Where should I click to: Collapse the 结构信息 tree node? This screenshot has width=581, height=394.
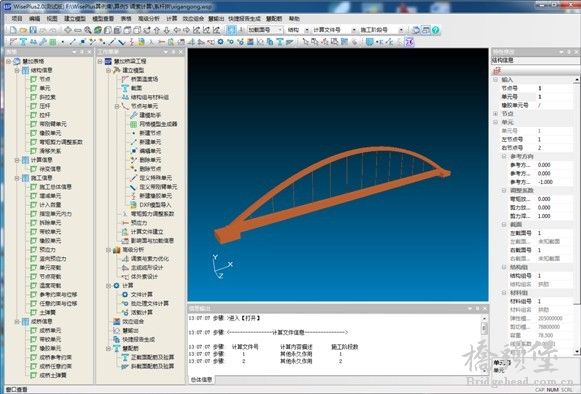pos(17,70)
